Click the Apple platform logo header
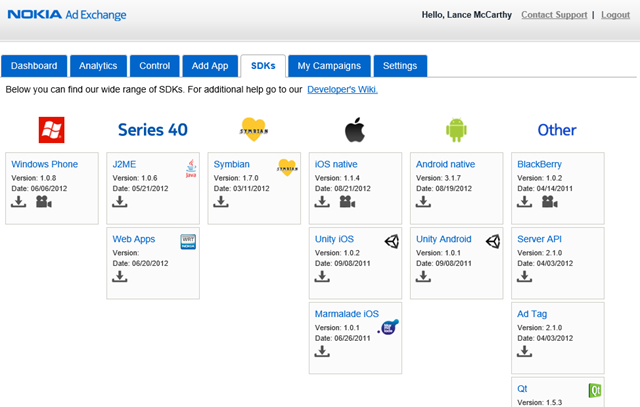This screenshot has width=640, height=407. tap(355, 130)
